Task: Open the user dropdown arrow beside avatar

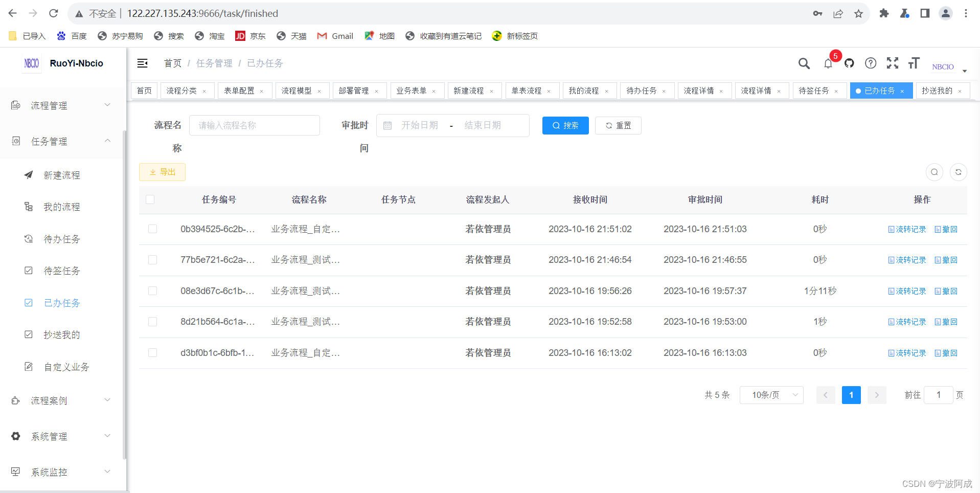Action: point(965,71)
